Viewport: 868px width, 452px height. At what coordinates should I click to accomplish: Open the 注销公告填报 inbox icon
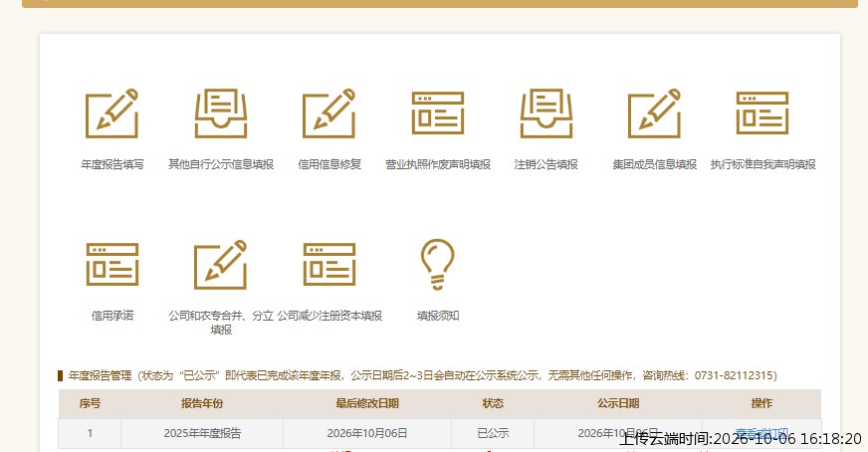[x=545, y=113]
